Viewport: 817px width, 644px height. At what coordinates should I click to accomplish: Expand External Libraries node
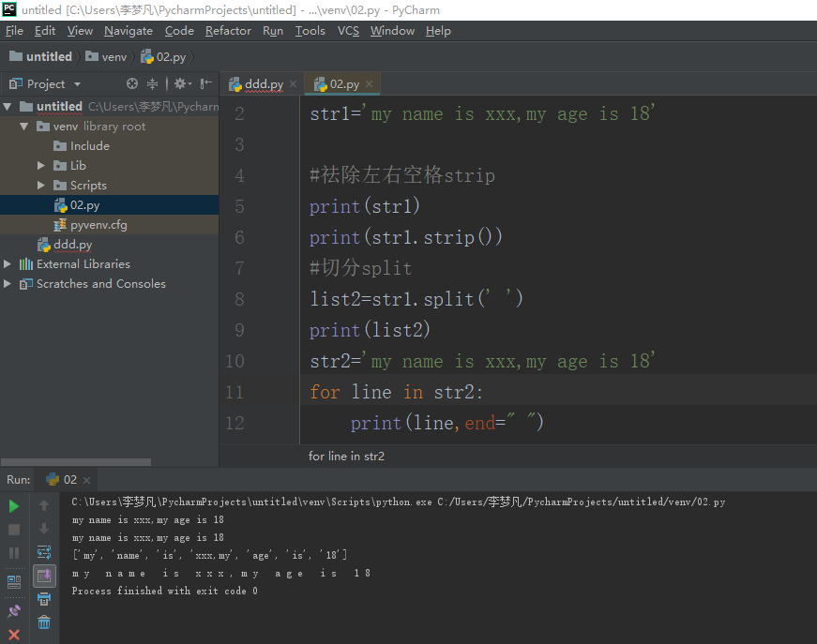coord(8,264)
